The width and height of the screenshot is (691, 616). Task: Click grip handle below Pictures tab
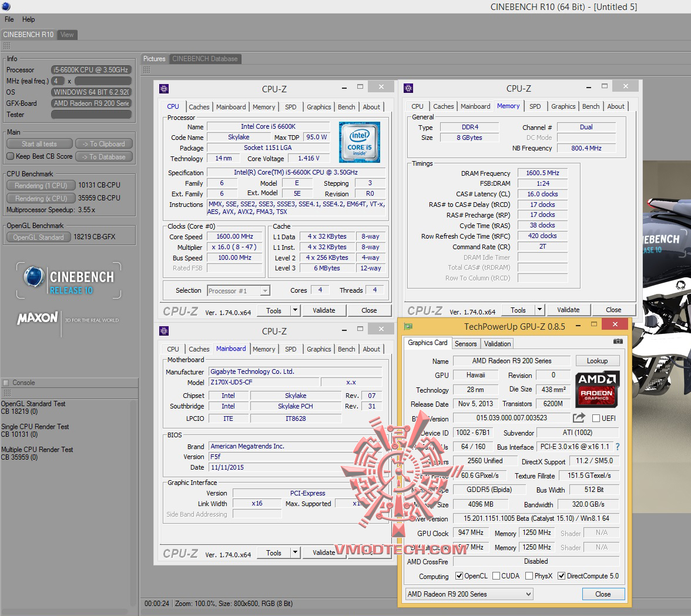pyautogui.click(x=147, y=70)
